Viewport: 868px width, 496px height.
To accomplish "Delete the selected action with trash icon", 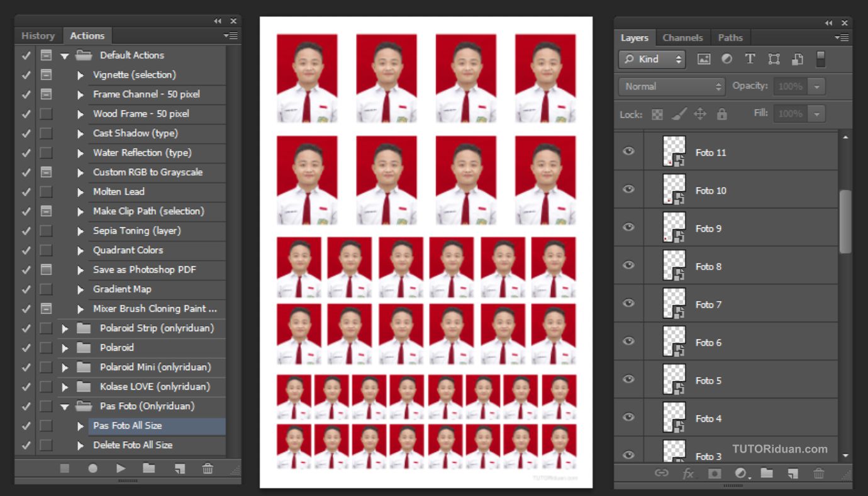I will (x=208, y=468).
